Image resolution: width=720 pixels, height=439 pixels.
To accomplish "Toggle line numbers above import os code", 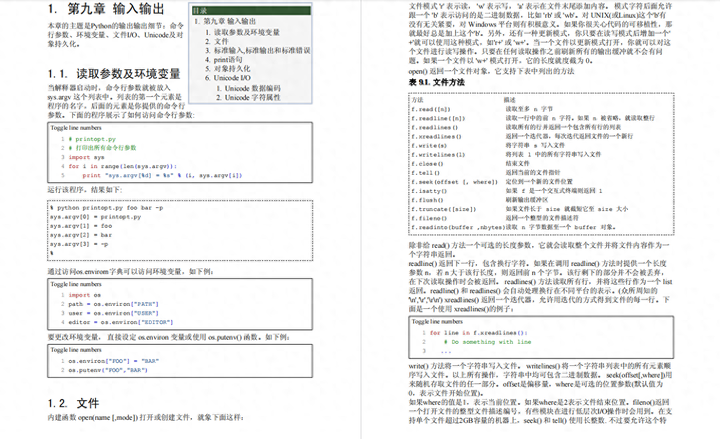I will [76, 284].
